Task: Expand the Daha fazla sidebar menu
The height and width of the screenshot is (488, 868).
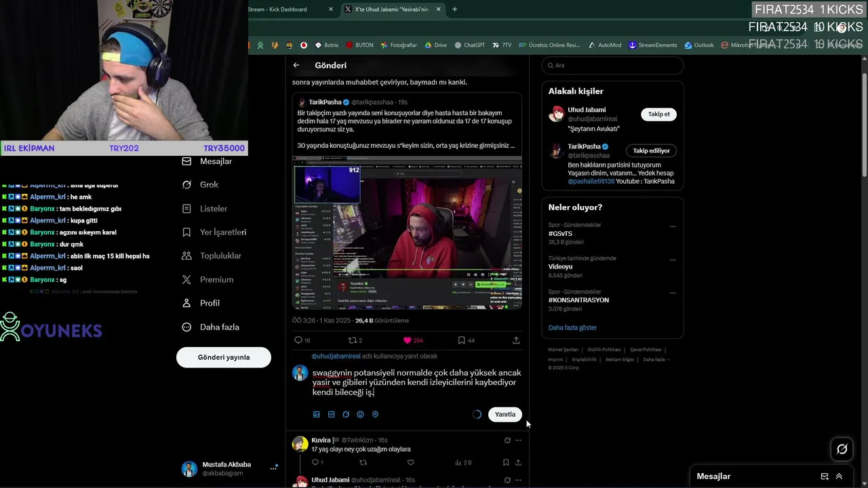Action: coord(210,327)
